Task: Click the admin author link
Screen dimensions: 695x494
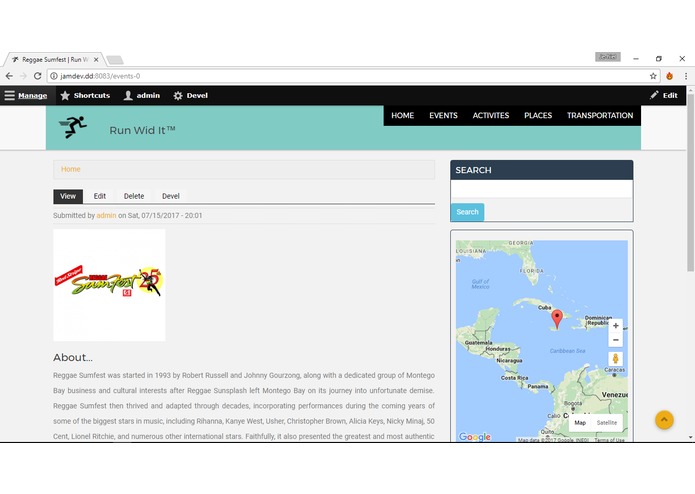Action: 106,215
